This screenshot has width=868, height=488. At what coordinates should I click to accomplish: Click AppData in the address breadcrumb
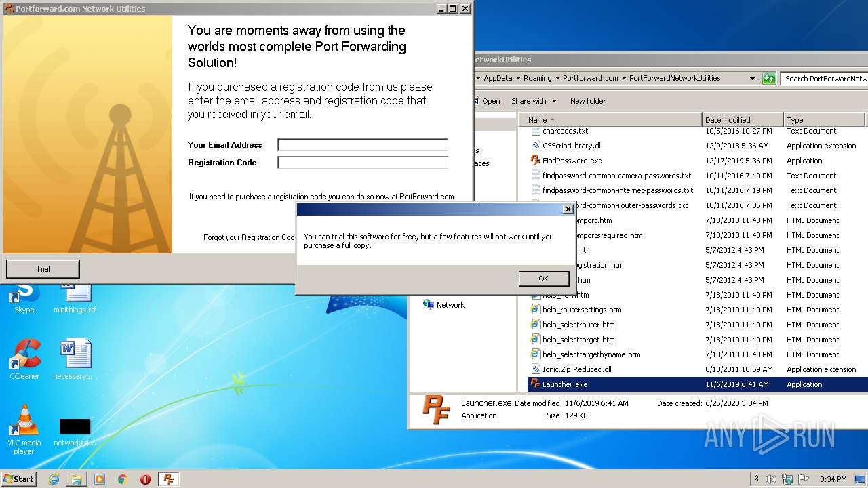[x=498, y=79]
